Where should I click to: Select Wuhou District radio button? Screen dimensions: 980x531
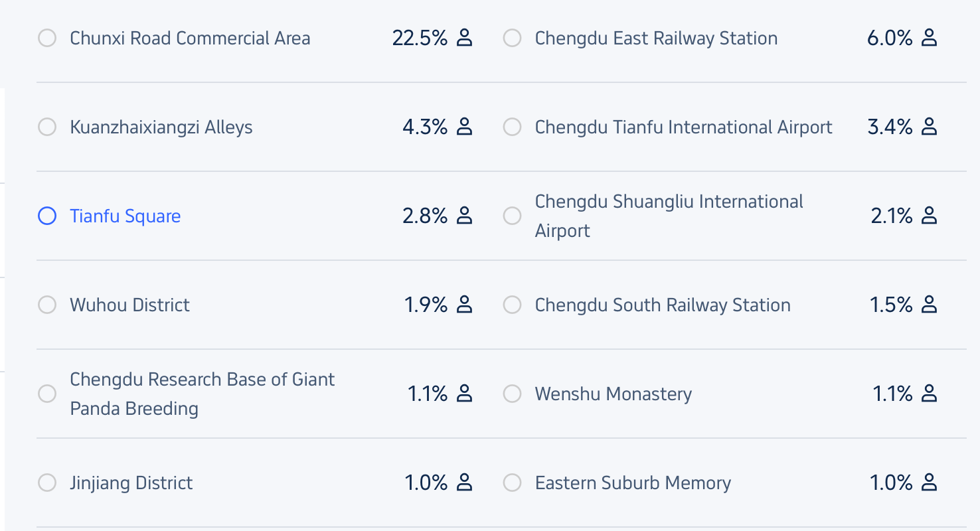point(47,305)
